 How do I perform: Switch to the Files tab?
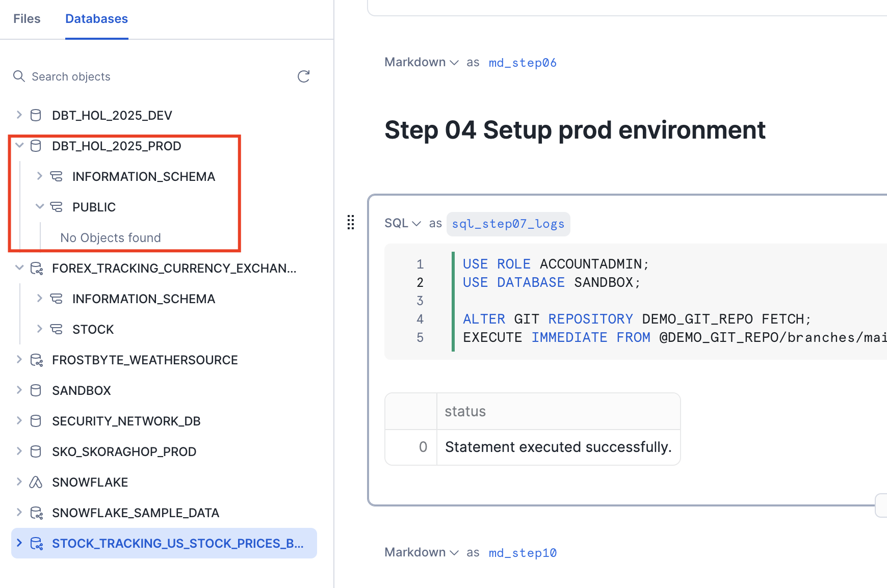(x=27, y=19)
